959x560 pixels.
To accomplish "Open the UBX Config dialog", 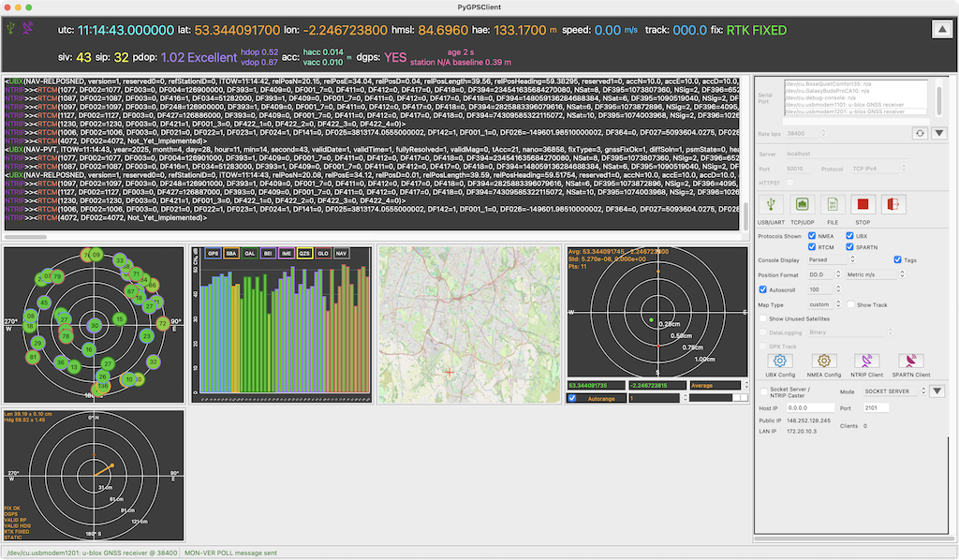I will click(x=780, y=361).
